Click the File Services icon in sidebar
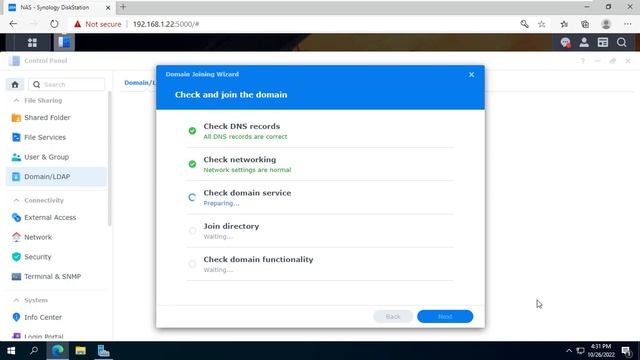The height and width of the screenshot is (360, 640). 16,137
